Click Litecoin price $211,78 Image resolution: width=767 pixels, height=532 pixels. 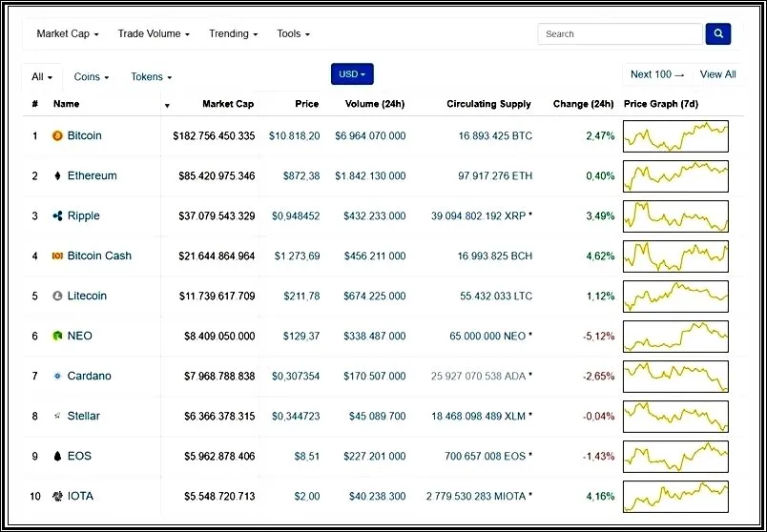coord(301,297)
